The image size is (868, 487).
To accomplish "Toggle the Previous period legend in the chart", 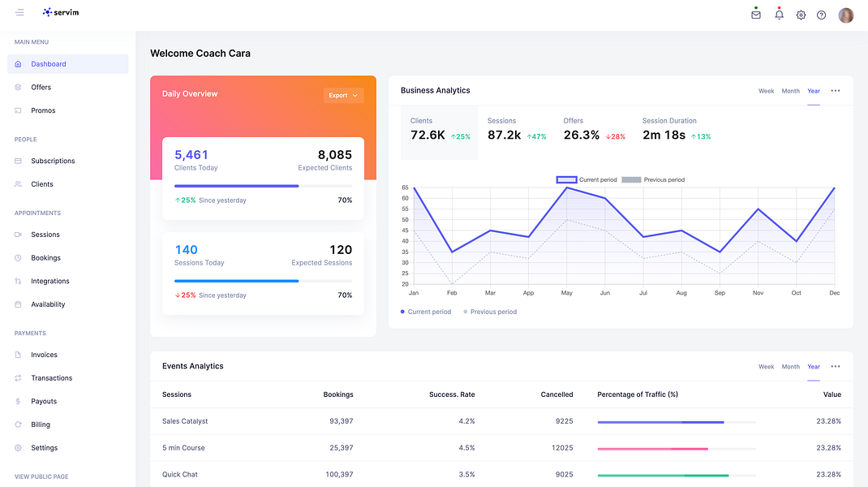I will coord(653,179).
